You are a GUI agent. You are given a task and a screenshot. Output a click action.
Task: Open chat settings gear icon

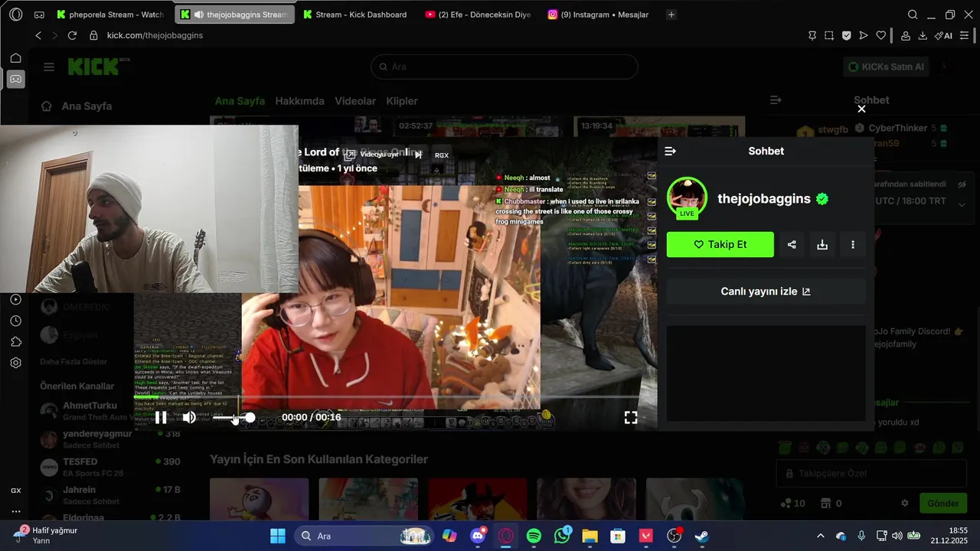pos(904,504)
